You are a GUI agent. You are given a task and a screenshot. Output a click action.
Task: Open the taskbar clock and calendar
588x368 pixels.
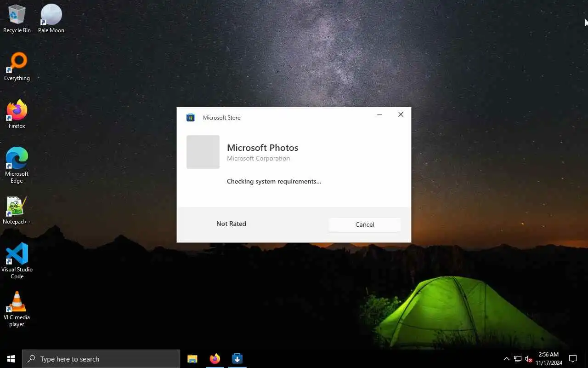click(x=548, y=359)
